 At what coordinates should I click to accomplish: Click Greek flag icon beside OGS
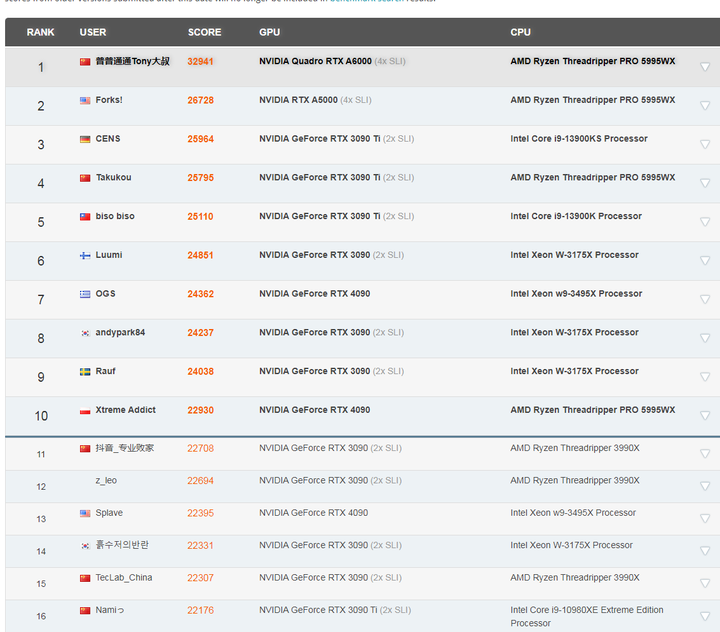[x=85, y=295]
